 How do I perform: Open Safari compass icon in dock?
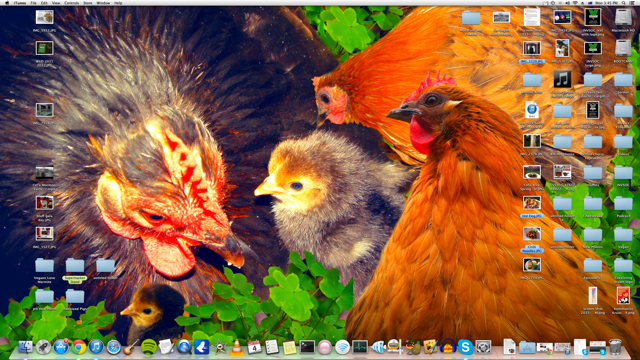(114, 347)
